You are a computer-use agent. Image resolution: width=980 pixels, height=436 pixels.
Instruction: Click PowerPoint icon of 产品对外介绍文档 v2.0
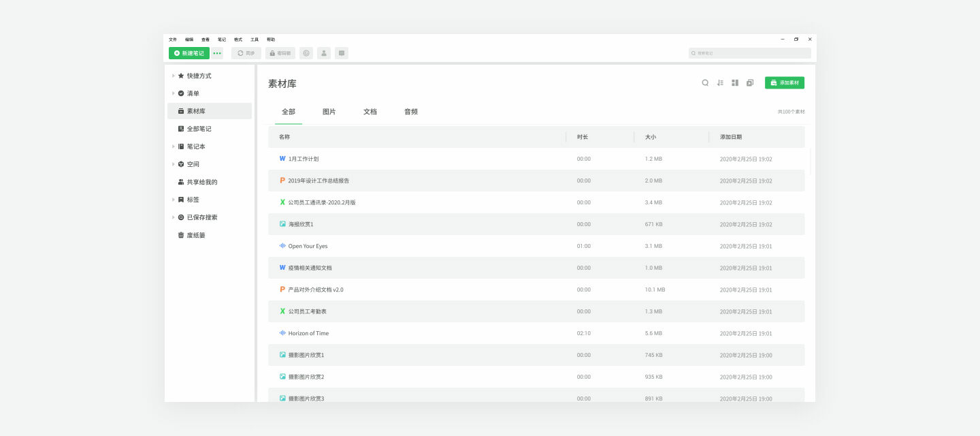[282, 290]
